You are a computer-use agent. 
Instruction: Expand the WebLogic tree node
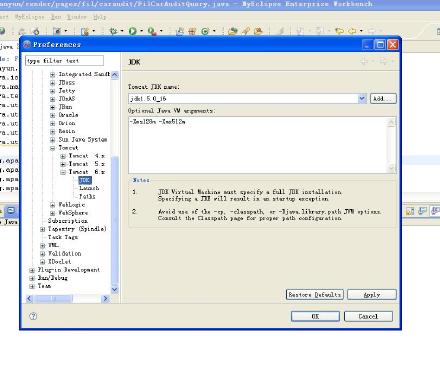pos(52,205)
